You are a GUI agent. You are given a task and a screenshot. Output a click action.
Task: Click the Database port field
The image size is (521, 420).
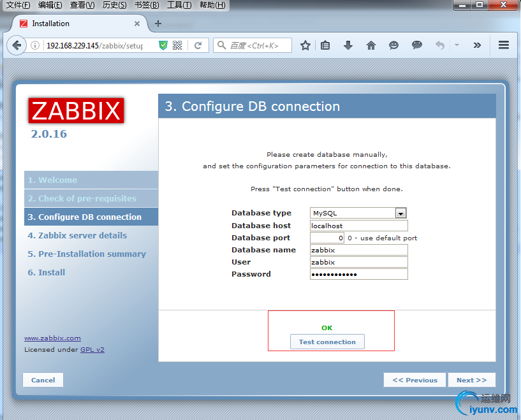[327, 238]
